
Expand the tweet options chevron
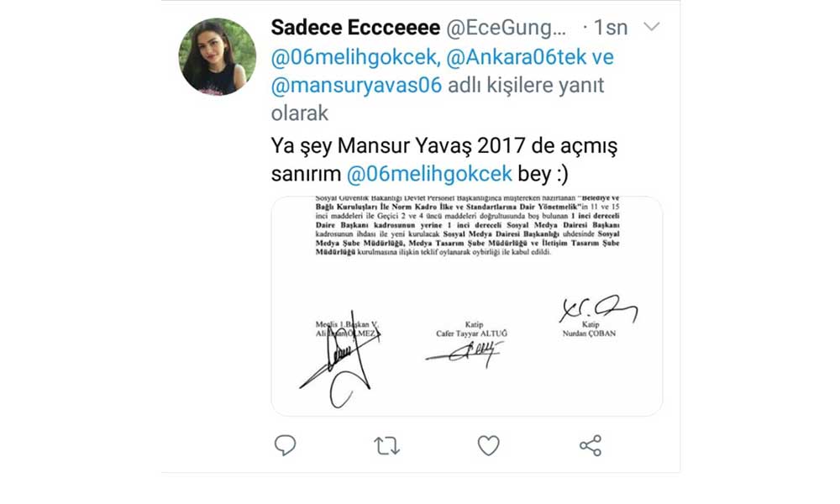(651, 28)
